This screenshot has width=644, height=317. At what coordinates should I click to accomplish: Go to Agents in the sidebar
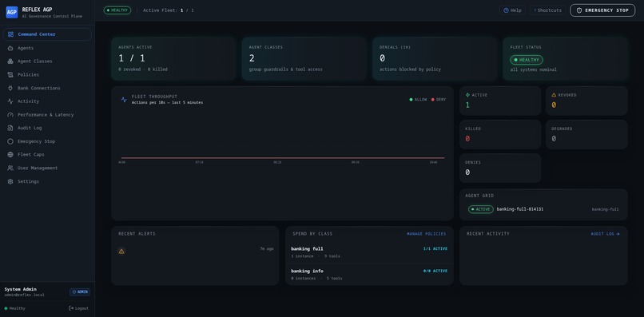(x=47, y=48)
